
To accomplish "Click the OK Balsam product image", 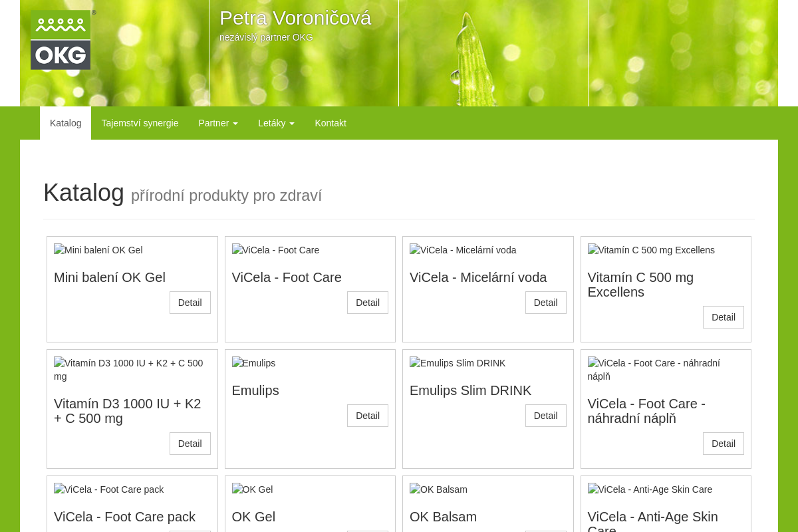I will pyautogui.click(x=438, y=489).
